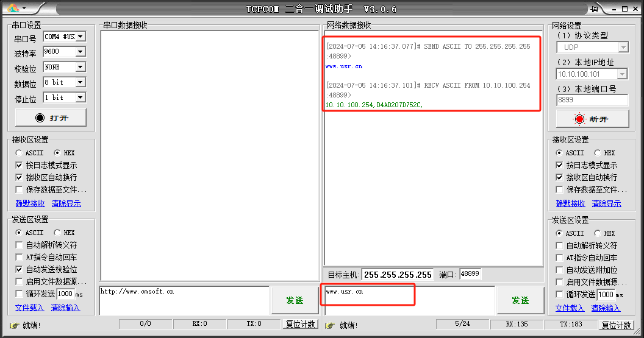This screenshot has width=644, height=338.
Task: Click the network 发送 send button
Action: coord(520,300)
